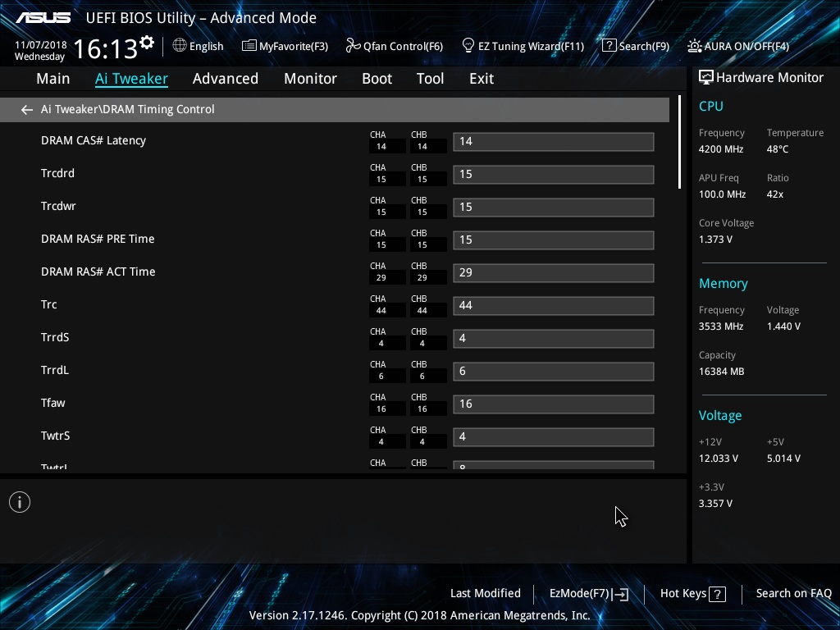Toggle AURA ON/OFF(F4) lighting
This screenshot has height=630, width=840.
[737, 46]
